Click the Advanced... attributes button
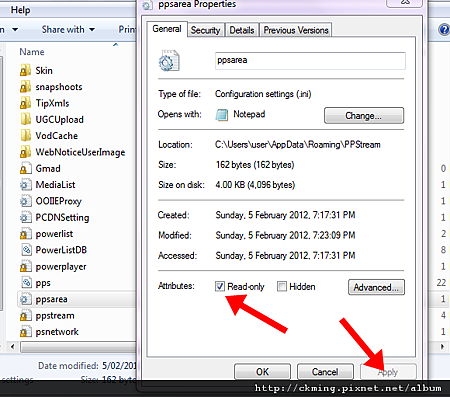 tap(376, 287)
